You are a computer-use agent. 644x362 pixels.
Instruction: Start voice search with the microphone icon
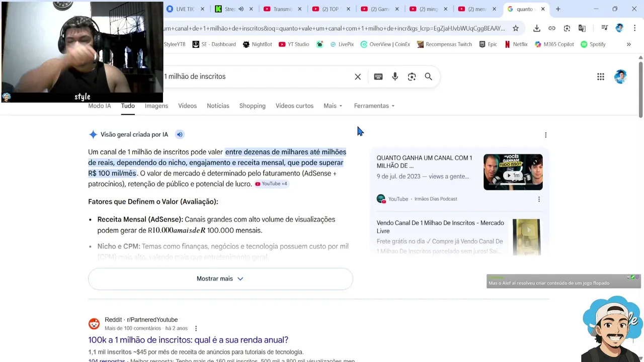pos(395,76)
